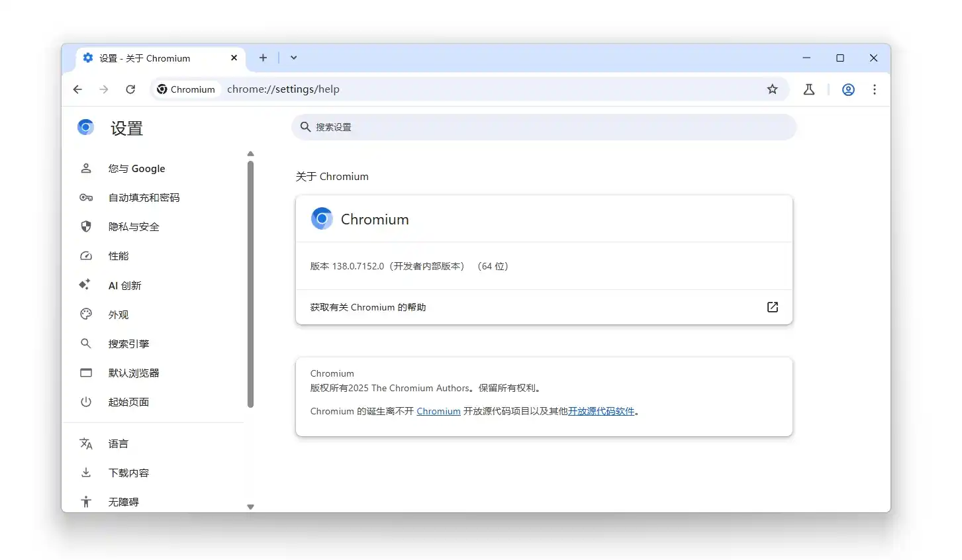Image resolution: width=962 pixels, height=560 pixels.
Task: Minimize the Chromium window
Action: coord(806,58)
